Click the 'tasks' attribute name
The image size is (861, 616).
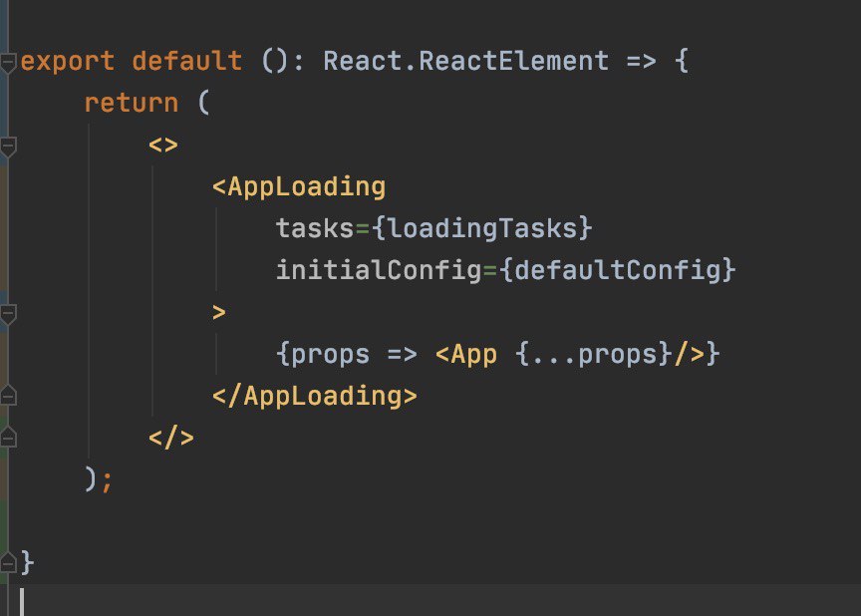point(315,228)
